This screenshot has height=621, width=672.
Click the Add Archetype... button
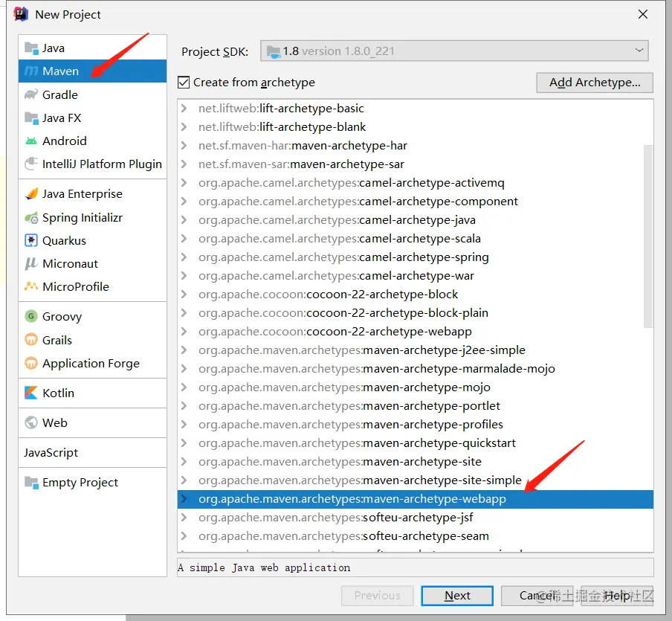pyautogui.click(x=595, y=83)
